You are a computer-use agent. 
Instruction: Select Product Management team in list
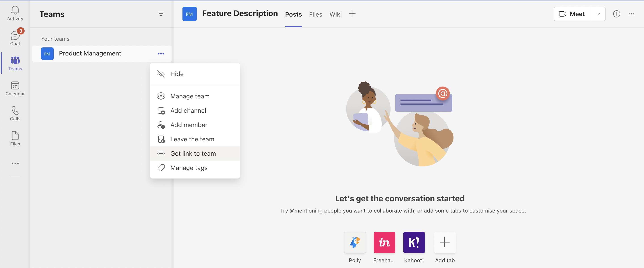90,53
